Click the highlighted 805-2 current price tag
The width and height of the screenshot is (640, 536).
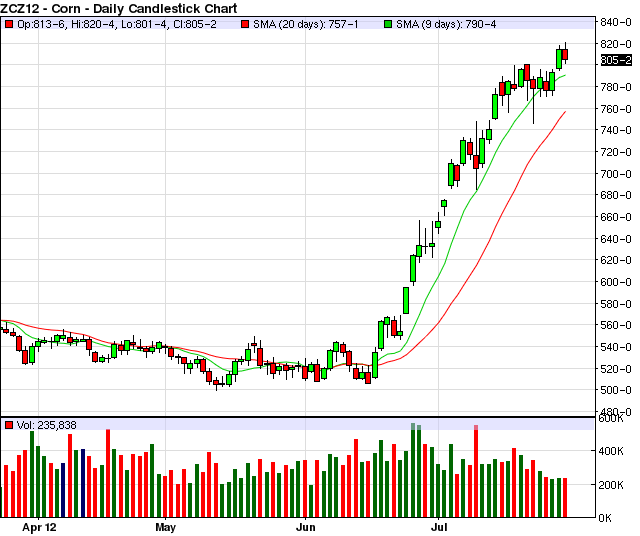(x=616, y=60)
